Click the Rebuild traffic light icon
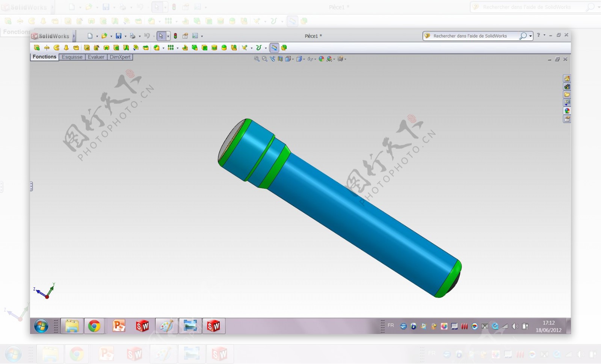This screenshot has width=601, height=364. pyautogui.click(x=175, y=36)
